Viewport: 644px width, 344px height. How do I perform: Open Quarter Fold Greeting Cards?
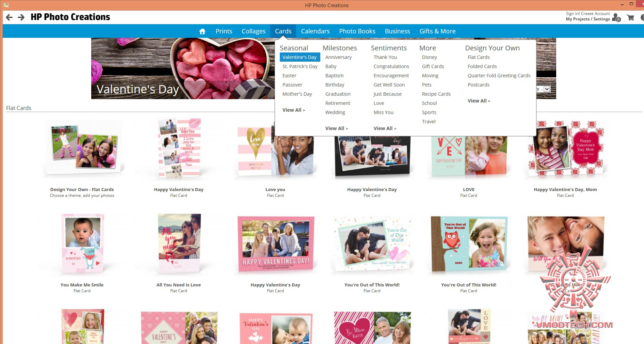click(x=499, y=76)
